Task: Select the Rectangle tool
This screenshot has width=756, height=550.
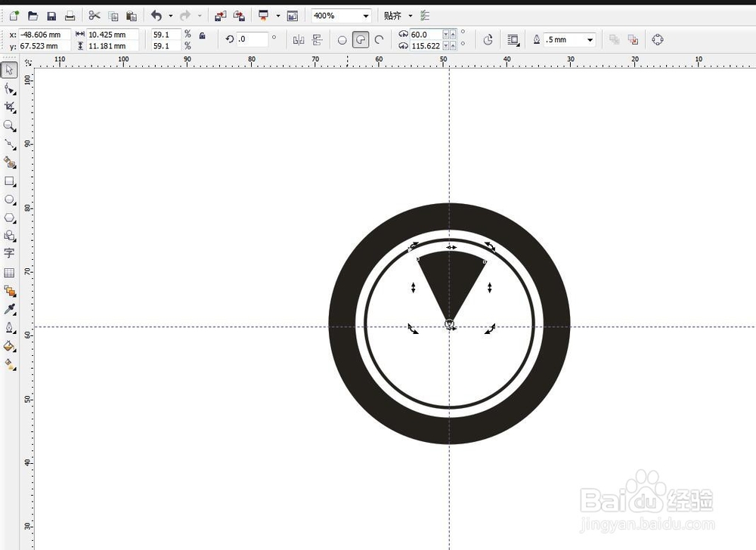Action: pyautogui.click(x=9, y=181)
